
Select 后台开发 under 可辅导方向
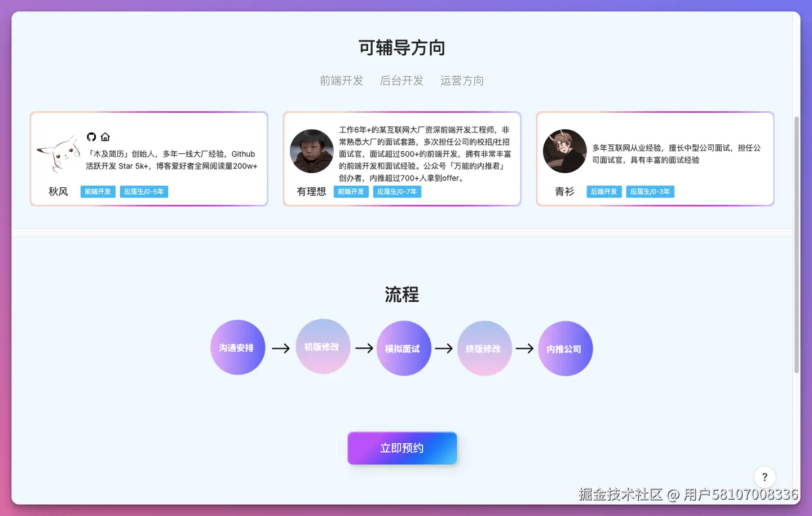(x=401, y=81)
